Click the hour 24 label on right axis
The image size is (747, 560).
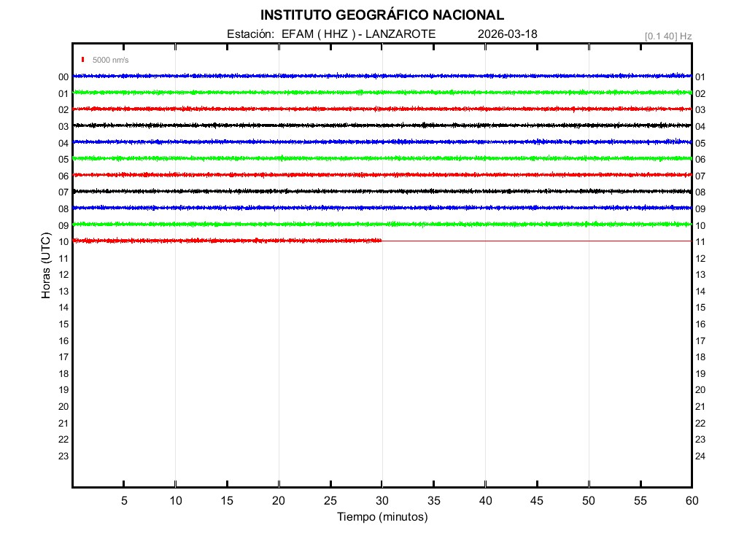[x=700, y=456]
